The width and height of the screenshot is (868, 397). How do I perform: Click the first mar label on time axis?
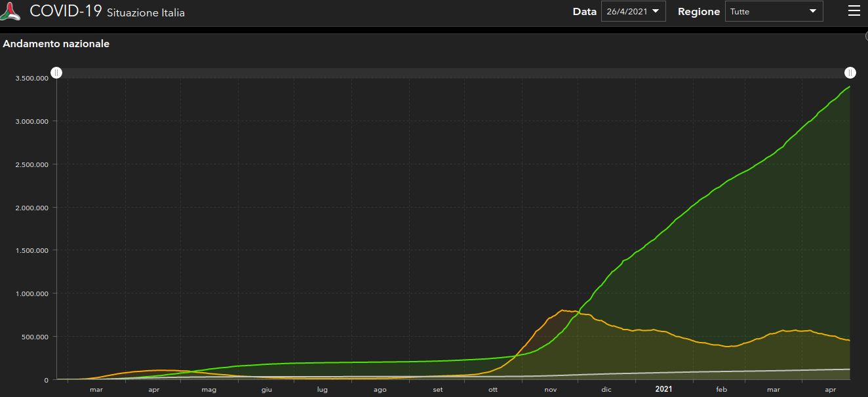(96, 390)
